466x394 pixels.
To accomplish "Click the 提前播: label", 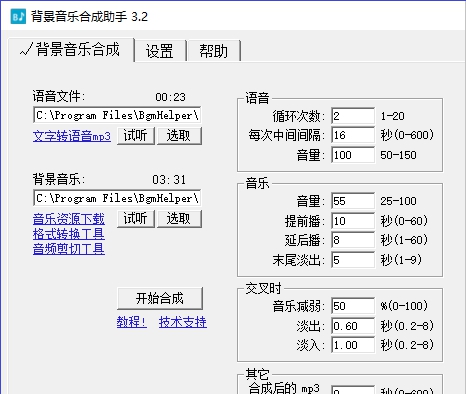I will [x=305, y=221].
